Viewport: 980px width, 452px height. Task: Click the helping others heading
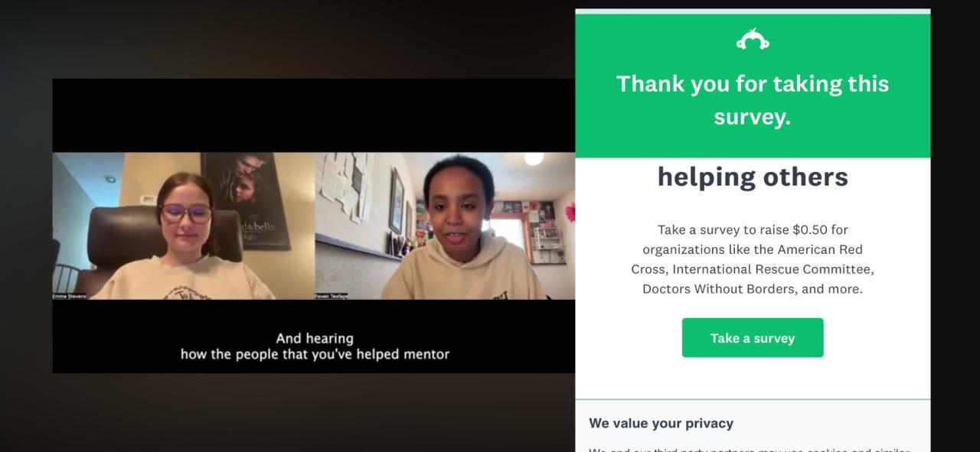pyautogui.click(x=753, y=177)
